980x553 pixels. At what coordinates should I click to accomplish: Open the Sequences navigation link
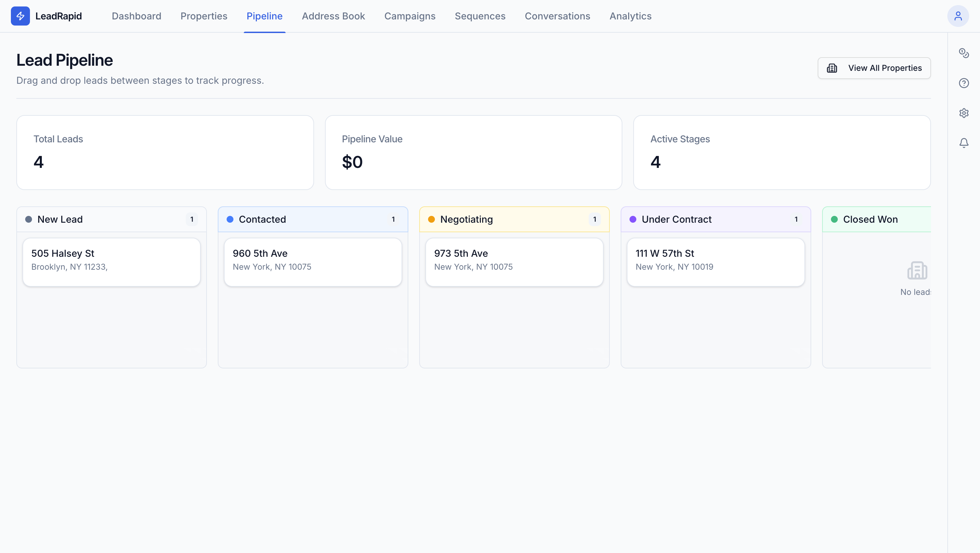pyautogui.click(x=480, y=16)
